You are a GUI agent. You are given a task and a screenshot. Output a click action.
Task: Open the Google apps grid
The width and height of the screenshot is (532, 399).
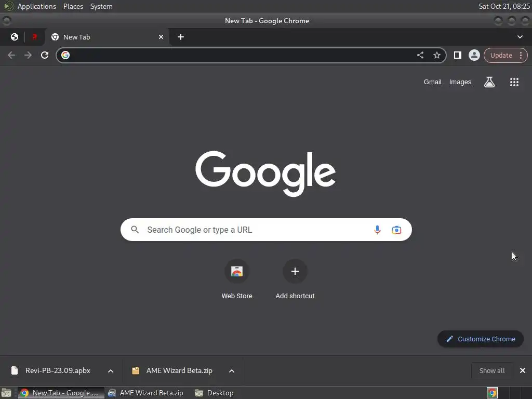514,82
